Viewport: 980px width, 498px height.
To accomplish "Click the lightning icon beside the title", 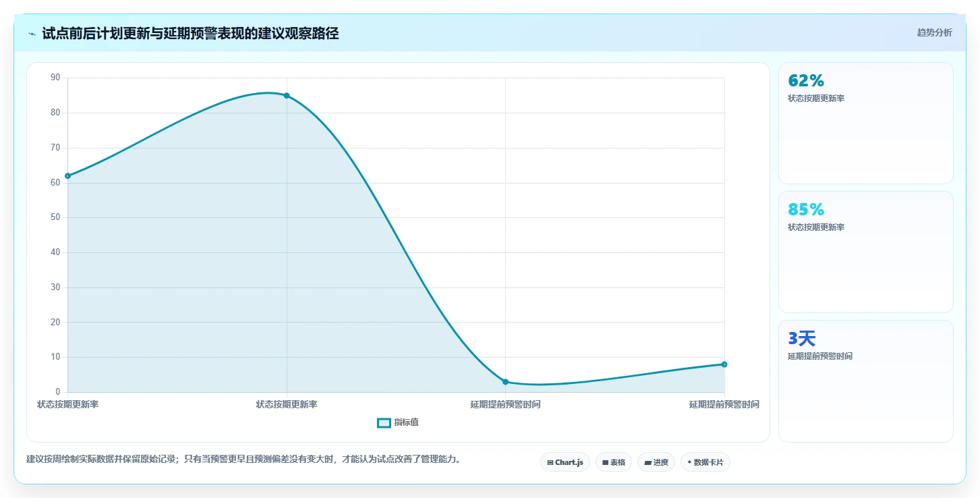I will pos(32,34).
